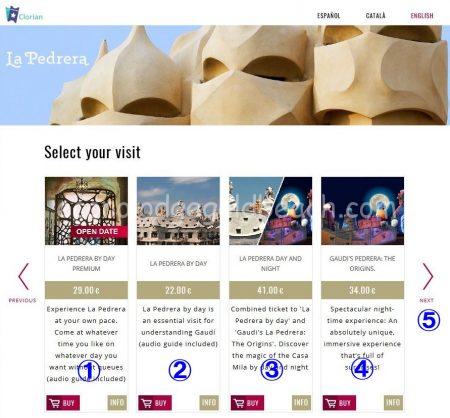Buy Gaudi's Pedrera: The Origins ticket
Viewport: 450px width, 418px height.
pos(339,403)
